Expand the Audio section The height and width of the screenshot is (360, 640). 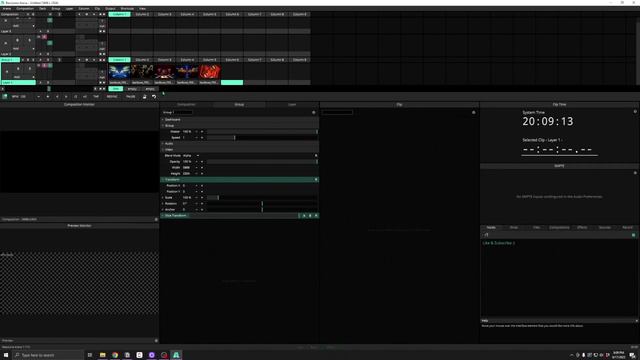pyautogui.click(x=163, y=144)
